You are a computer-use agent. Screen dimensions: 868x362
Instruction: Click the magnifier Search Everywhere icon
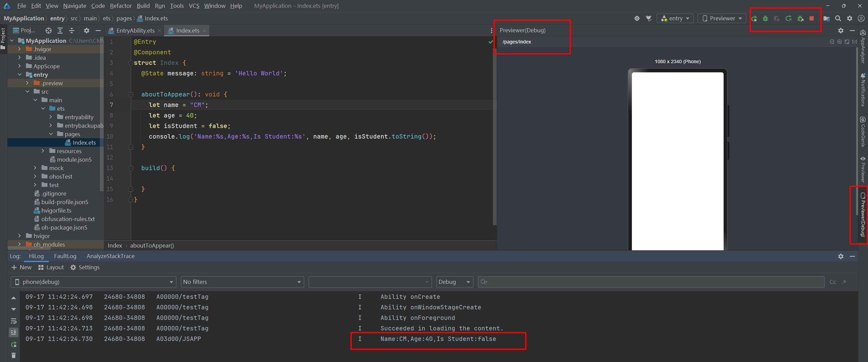pos(838,19)
